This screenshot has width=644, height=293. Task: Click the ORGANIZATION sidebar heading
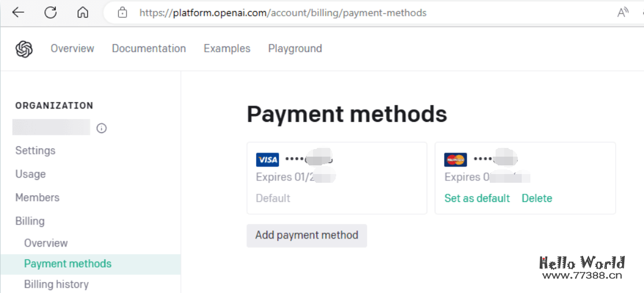[54, 106]
